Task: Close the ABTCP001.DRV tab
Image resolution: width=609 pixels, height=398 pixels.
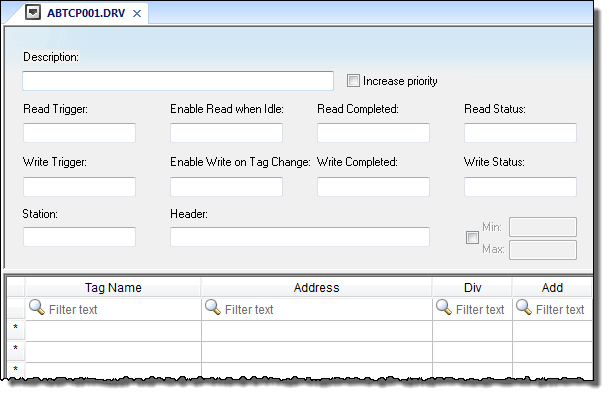Action: pyautogui.click(x=137, y=14)
